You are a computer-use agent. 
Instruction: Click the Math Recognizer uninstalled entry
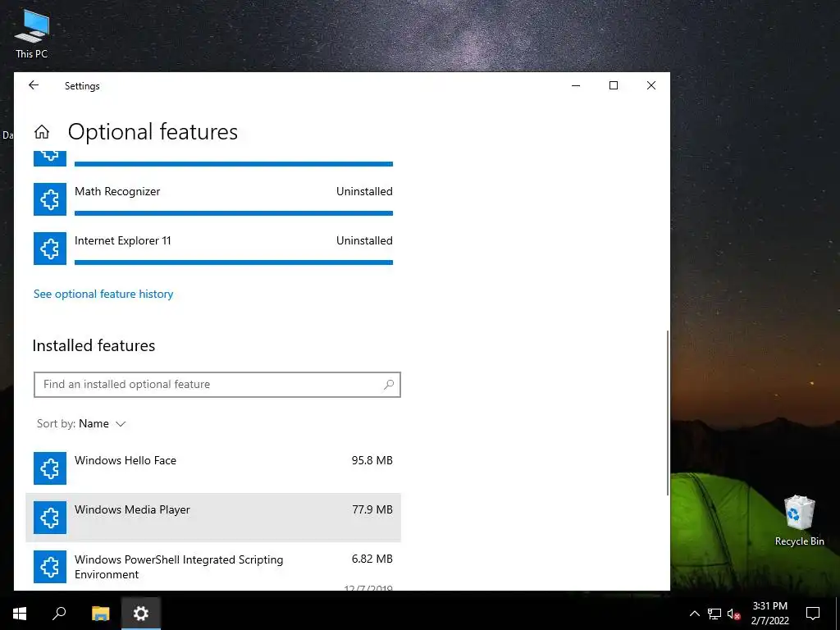click(213, 199)
